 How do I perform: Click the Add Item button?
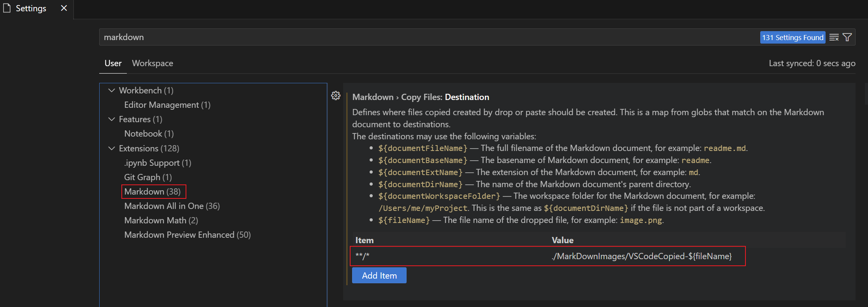tap(379, 275)
